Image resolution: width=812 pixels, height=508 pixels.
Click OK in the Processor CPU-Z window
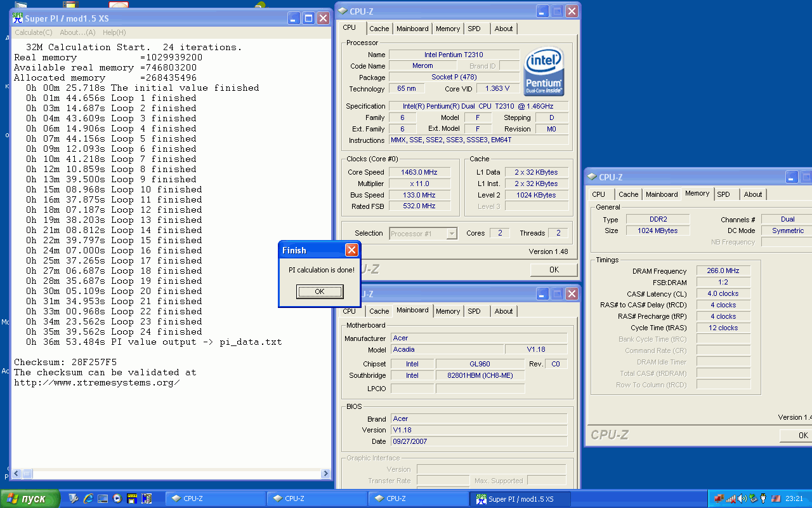(x=554, y=270)
